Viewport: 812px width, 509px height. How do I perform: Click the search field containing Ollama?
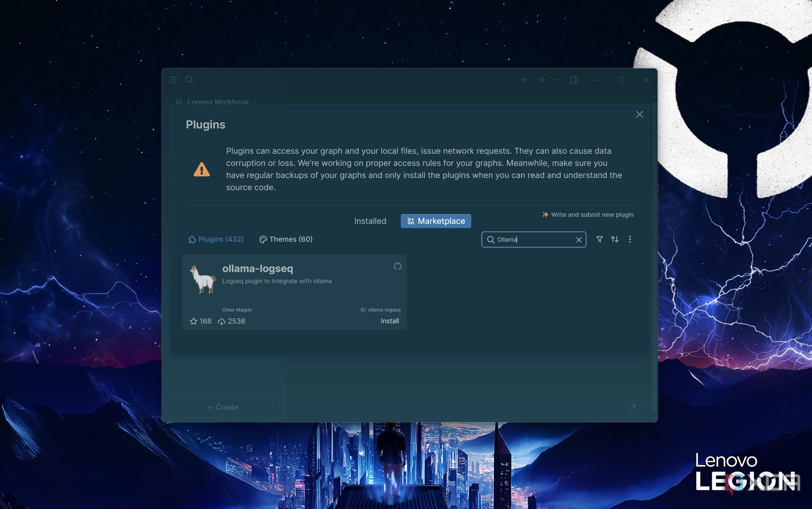[534, 239]
